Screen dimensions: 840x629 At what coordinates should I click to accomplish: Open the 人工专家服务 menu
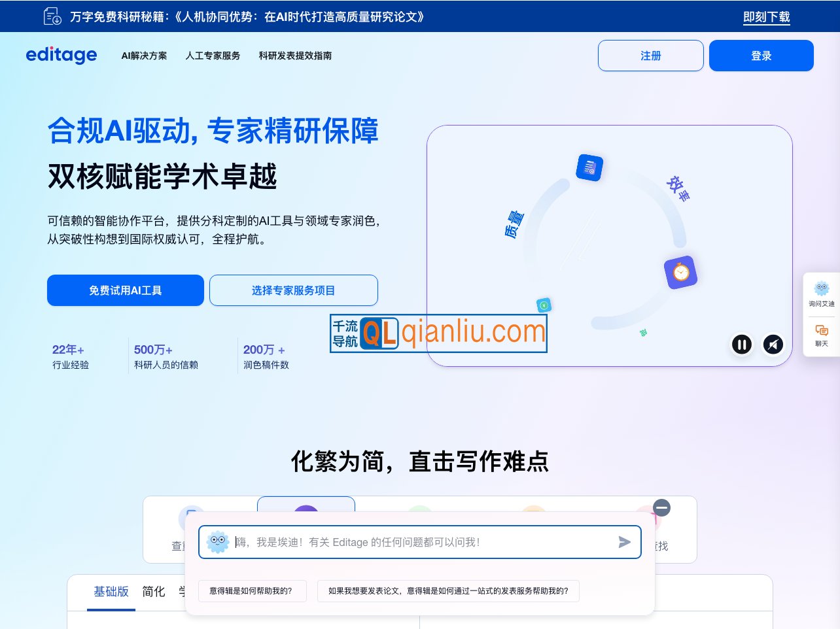pyautogui.click(x=213, y=56)
